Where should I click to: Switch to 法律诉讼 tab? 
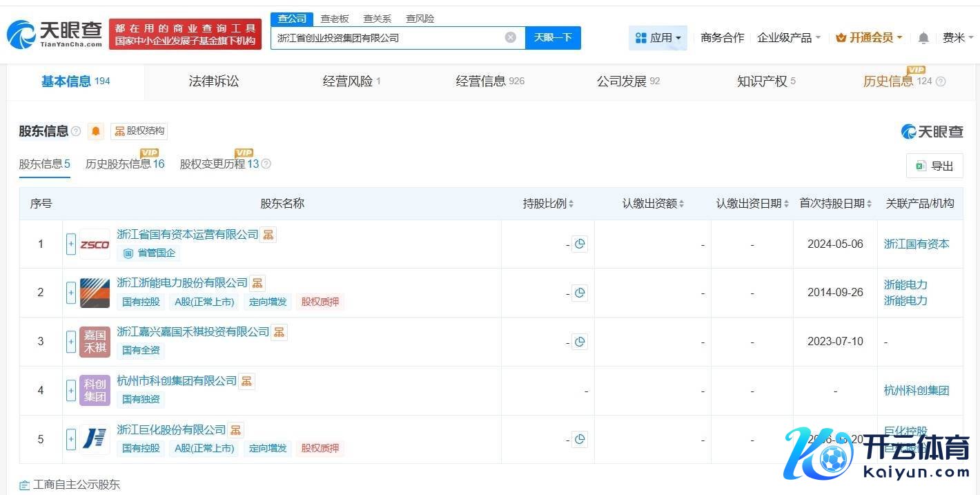click(x=214, y=81)
